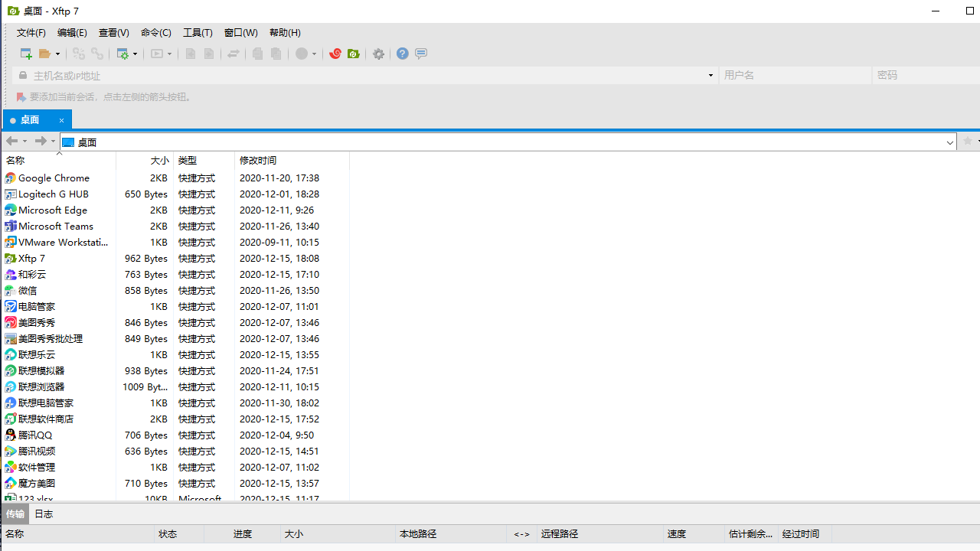Expand the open folder dropdown arrow

[58, 54]
